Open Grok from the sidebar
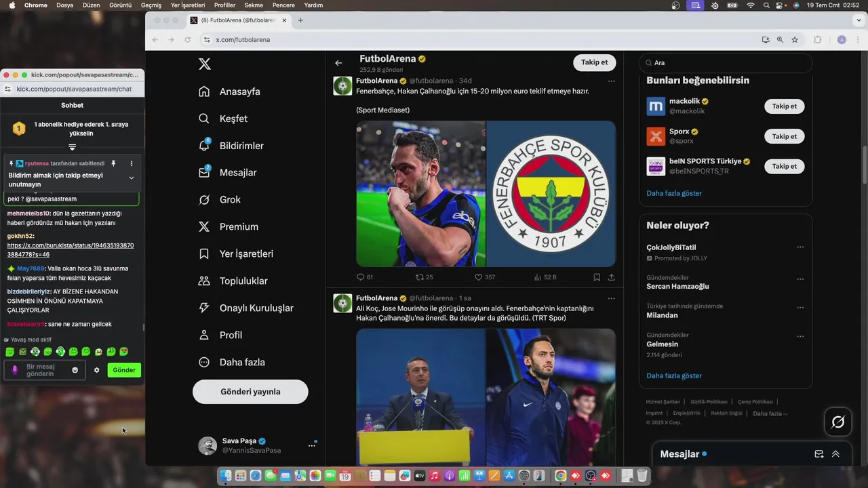The width and height of the screenshot is (868, 488). (x=220, y=200)
